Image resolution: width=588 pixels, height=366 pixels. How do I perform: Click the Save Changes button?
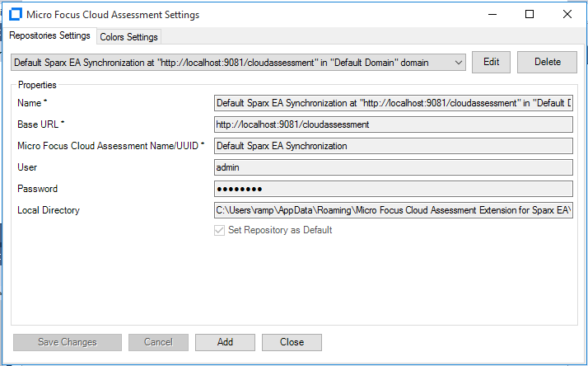(68, 342)
